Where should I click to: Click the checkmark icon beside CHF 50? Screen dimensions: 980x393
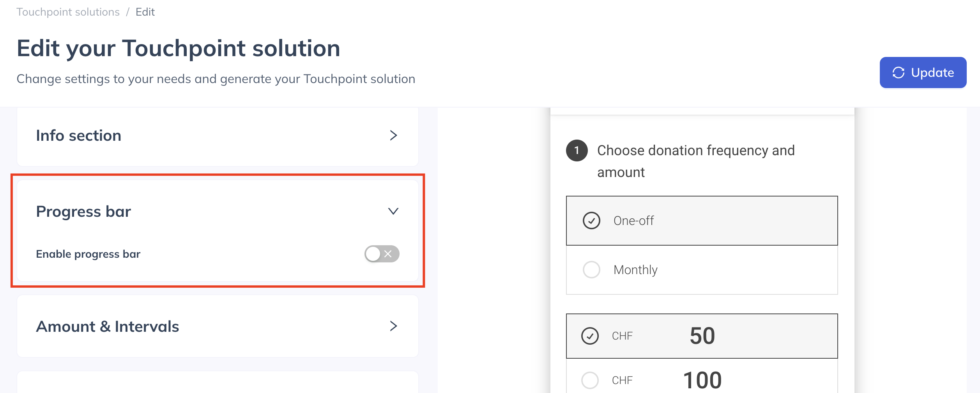point(590,336)
